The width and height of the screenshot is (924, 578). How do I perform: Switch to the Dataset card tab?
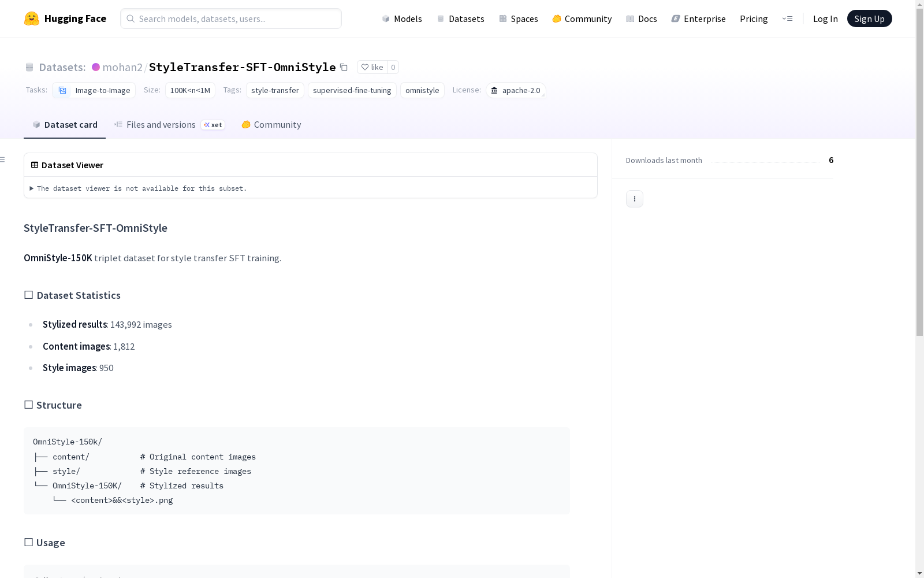tap(65, 125)
